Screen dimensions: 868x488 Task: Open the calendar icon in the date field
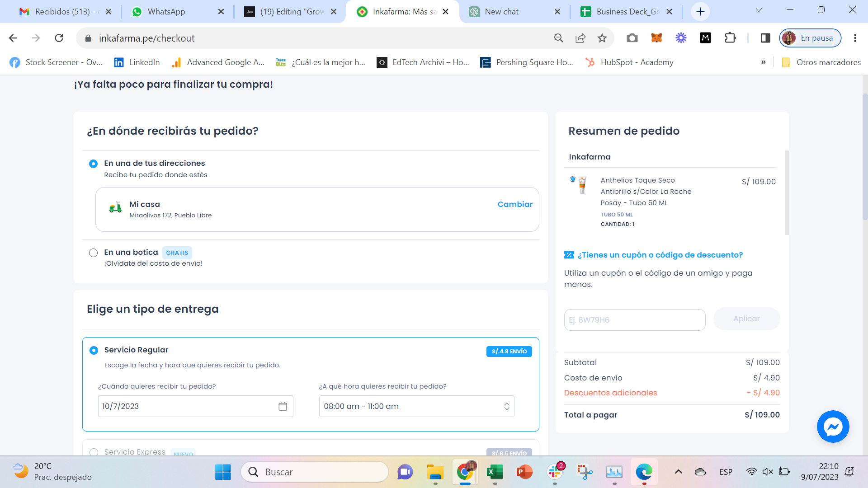[283, 406]
